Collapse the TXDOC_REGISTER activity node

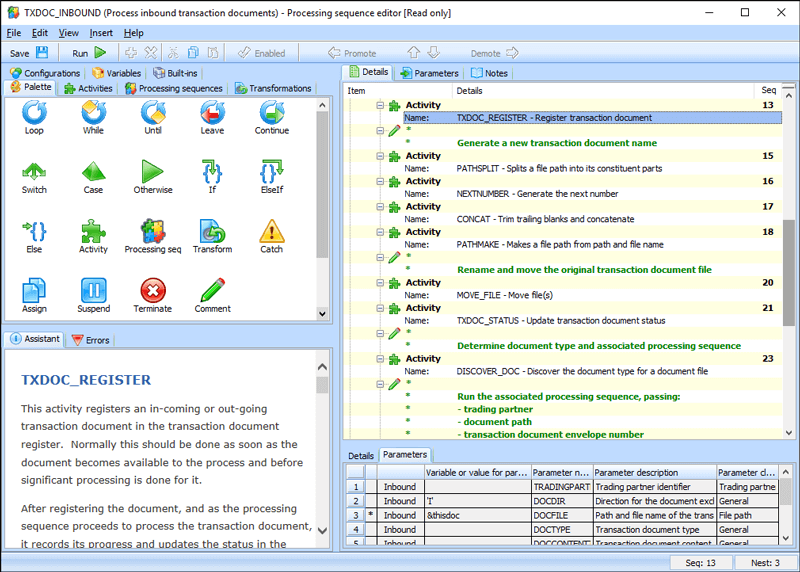[380, 105]
